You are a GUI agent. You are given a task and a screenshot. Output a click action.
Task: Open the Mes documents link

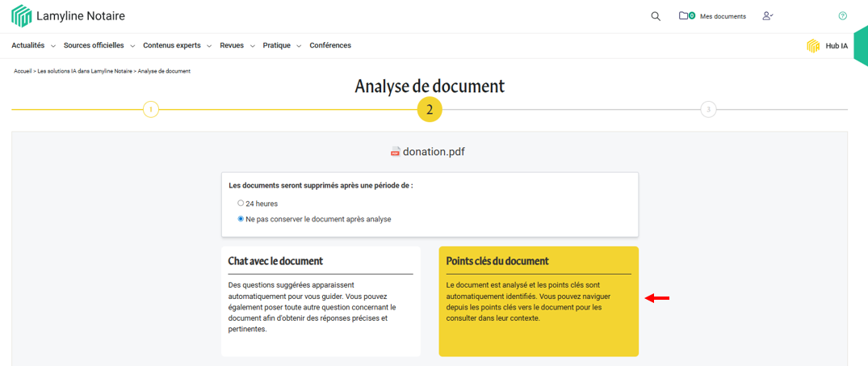[x=723, y=17]
